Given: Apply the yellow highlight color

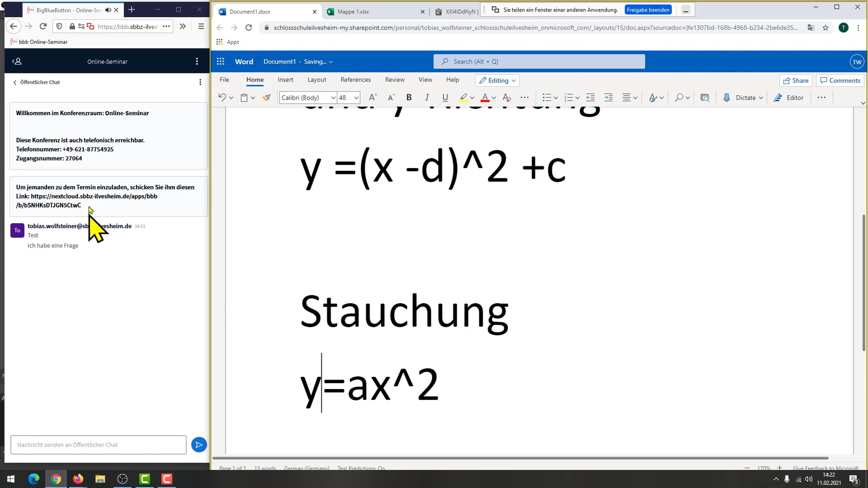Looking at the screenshot, I should point(463,98).
